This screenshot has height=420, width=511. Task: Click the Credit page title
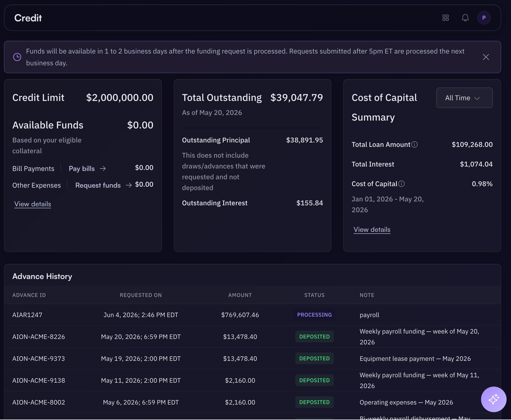[x=28, y=18]
